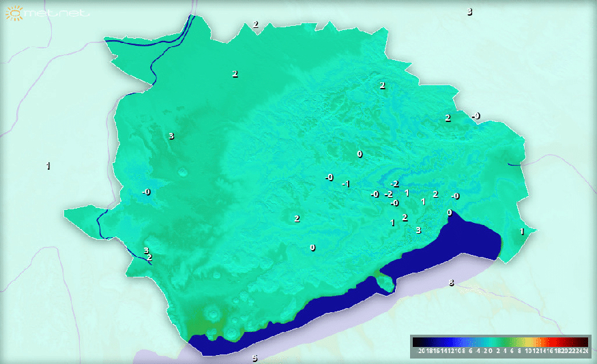Click the 0 at the lake's northeastern end
597x364 pixels.
(x=449, y=213)
